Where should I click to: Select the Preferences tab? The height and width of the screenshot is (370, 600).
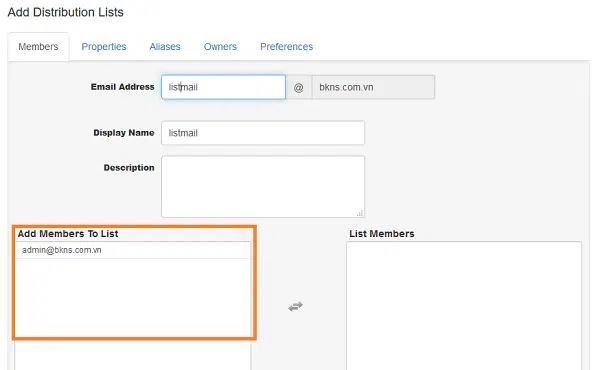point(287,47)
